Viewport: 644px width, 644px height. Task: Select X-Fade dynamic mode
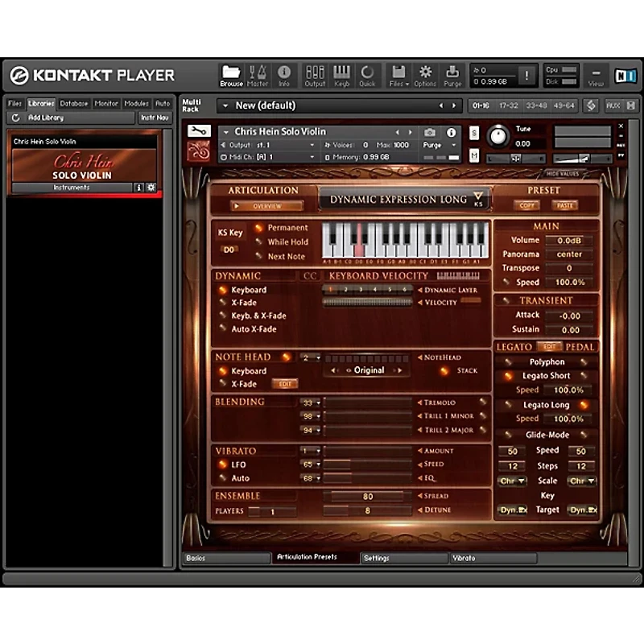(223, 303)
